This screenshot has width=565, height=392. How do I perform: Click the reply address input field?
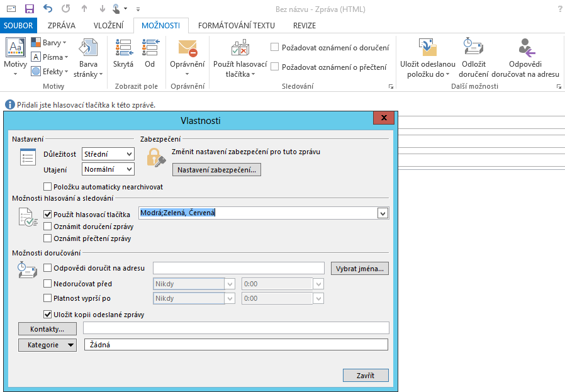[239, 268]
